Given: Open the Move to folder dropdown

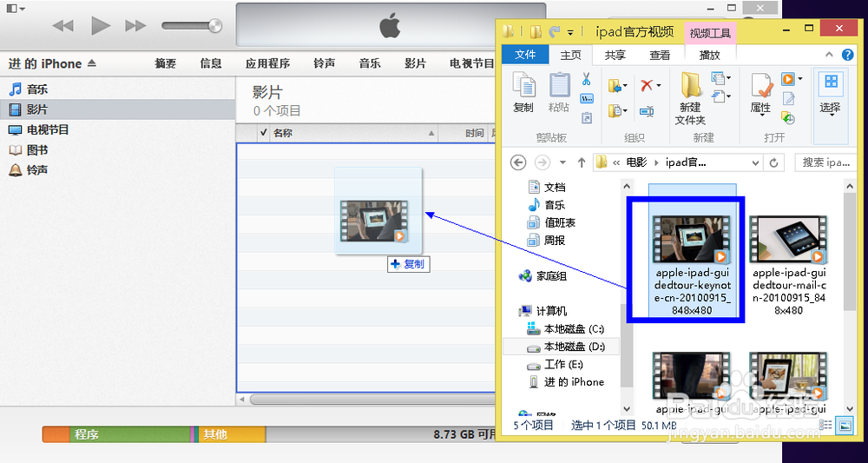Looking at the screenshot, I should pyautogui.click(x=618, y=86).
